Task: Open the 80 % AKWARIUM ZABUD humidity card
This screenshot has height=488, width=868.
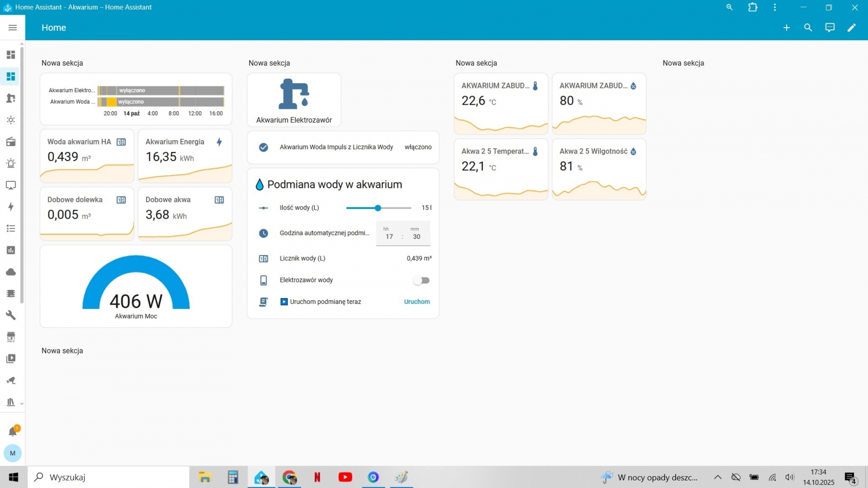Action: [599, 104]
